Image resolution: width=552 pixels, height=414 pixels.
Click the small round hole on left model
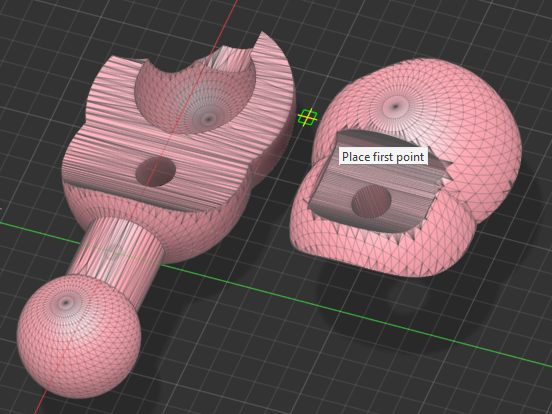[156, 171]
